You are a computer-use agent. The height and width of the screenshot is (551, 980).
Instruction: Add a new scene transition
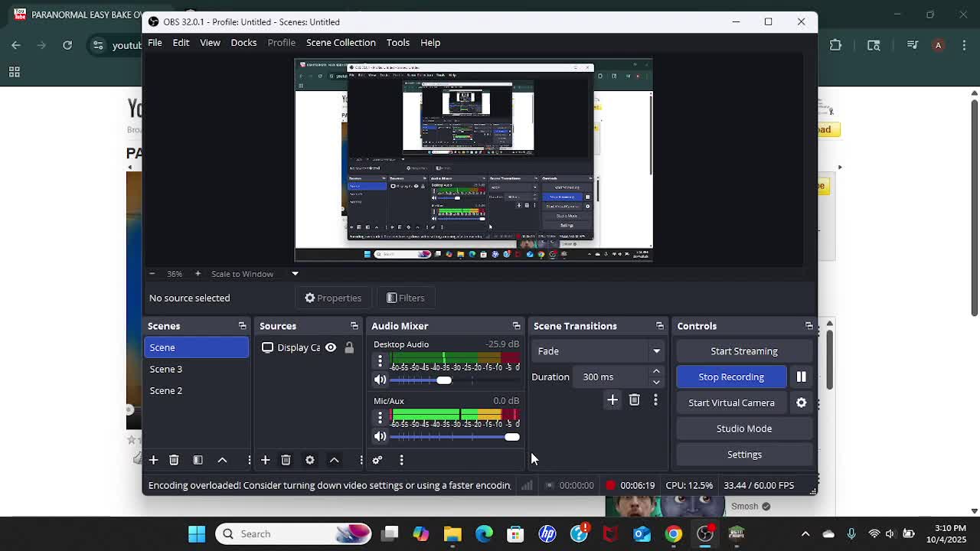[612, 399]
